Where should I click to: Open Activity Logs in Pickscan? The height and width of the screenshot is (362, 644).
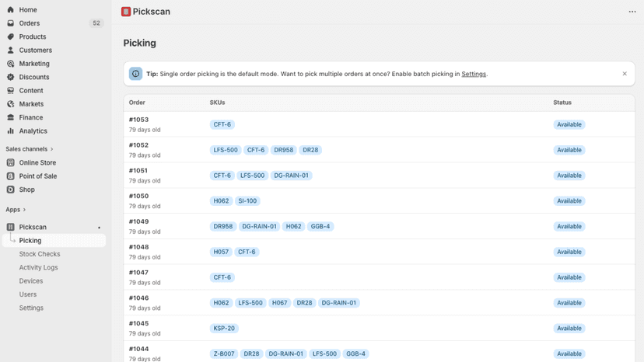click(38, 267)
